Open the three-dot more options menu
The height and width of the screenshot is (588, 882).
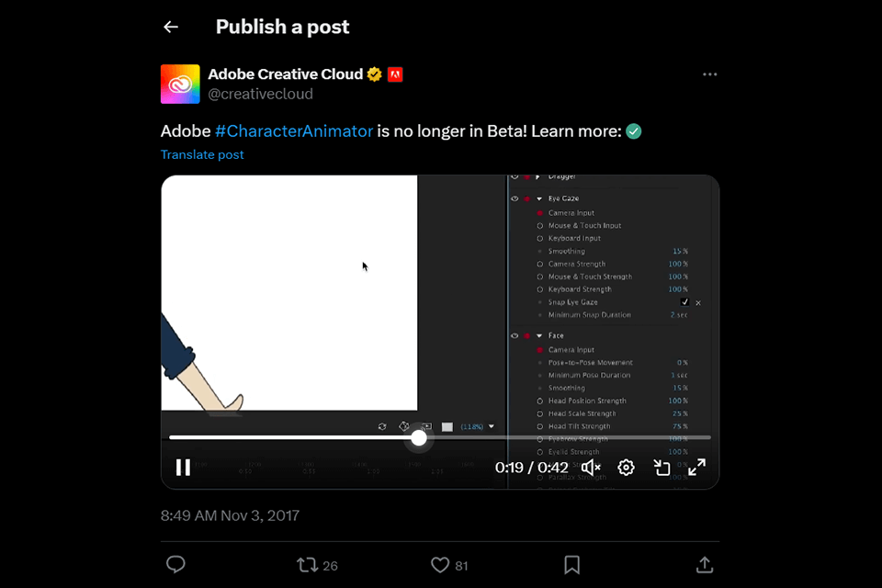pyautogui.click(x=709, y=74)
